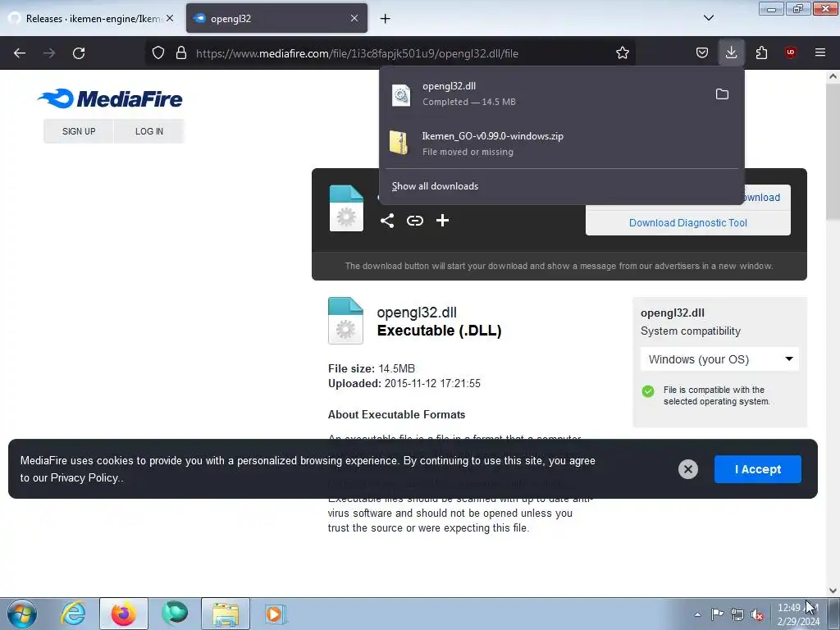Select the Ikemen_GO-v0.99.0-windows.zip download entry
Viewport: 840px width, 630px height.
pyautogui.click(x=561, y=144)
